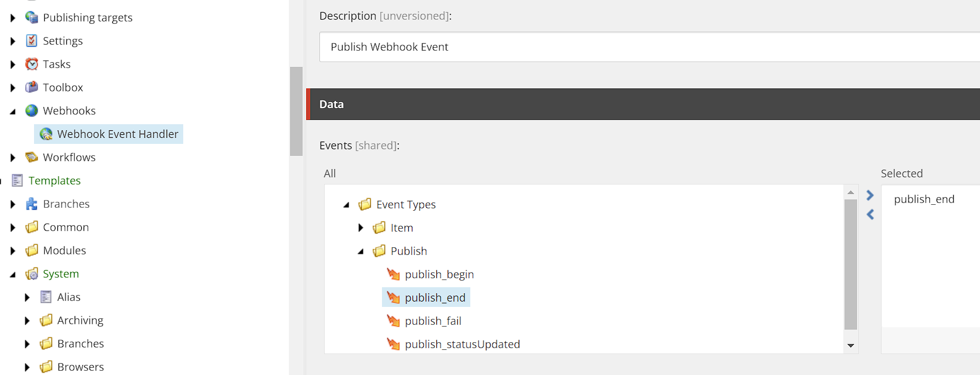Expand the Workflows tree node
Image resolution: width=980 pixels, height=375 pixels.
[13, 158]
